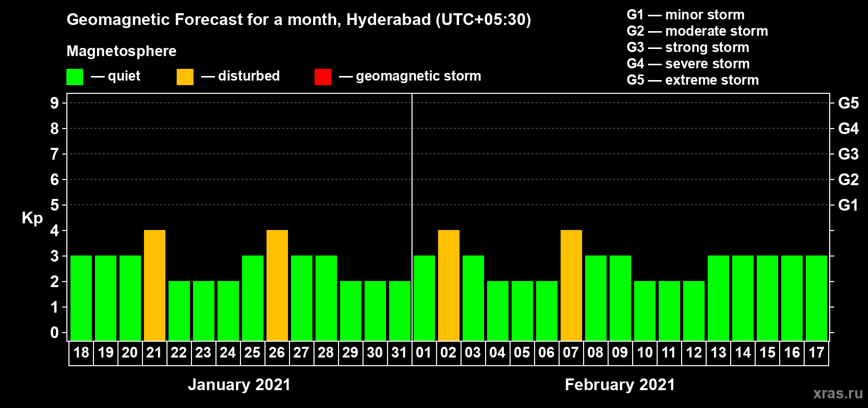Select the orange bar for January 21
The image size is (868, 408).
(x=155, y=286)
